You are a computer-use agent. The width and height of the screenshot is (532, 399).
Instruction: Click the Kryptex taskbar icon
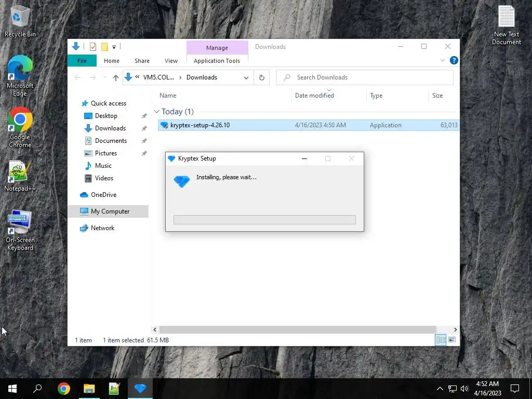(x=140, y=389)
